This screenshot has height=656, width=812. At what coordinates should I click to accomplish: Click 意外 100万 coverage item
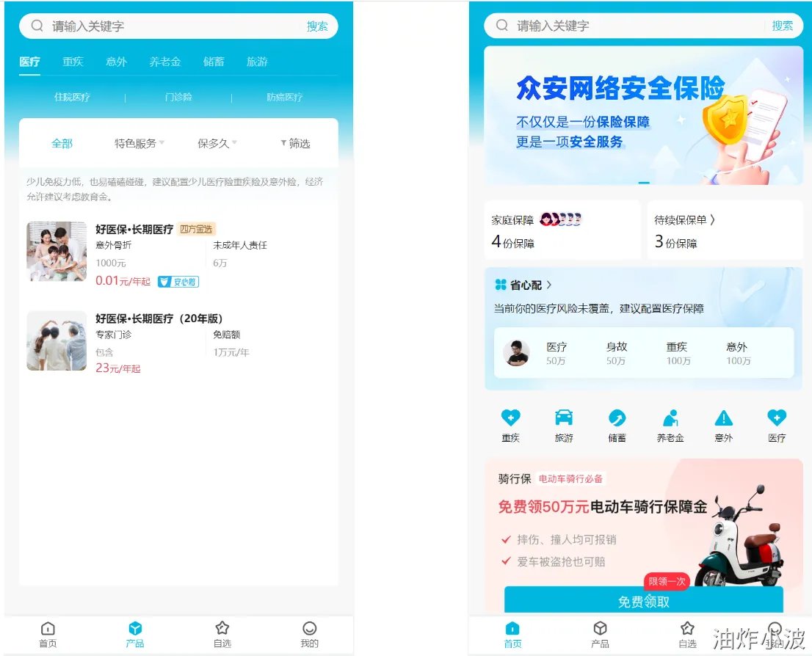point(738,353)
